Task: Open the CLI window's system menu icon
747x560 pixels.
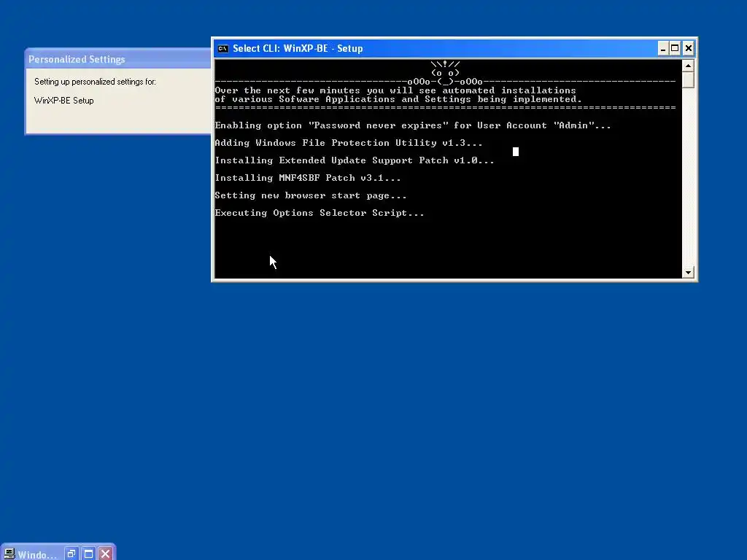Action: pyautogui.click(x=222, y=49)
